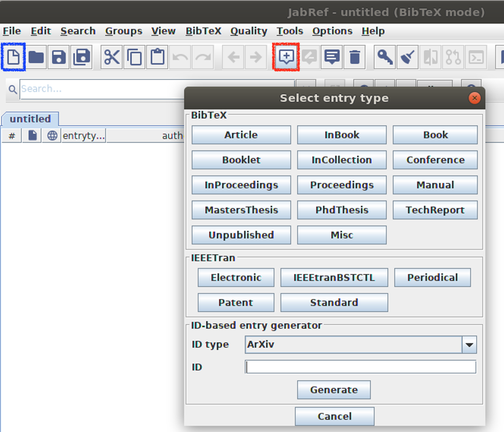The height and width of the screenshot is (432, 504).
Task: Go back with the left arrow icon
Action: point(233,57)
